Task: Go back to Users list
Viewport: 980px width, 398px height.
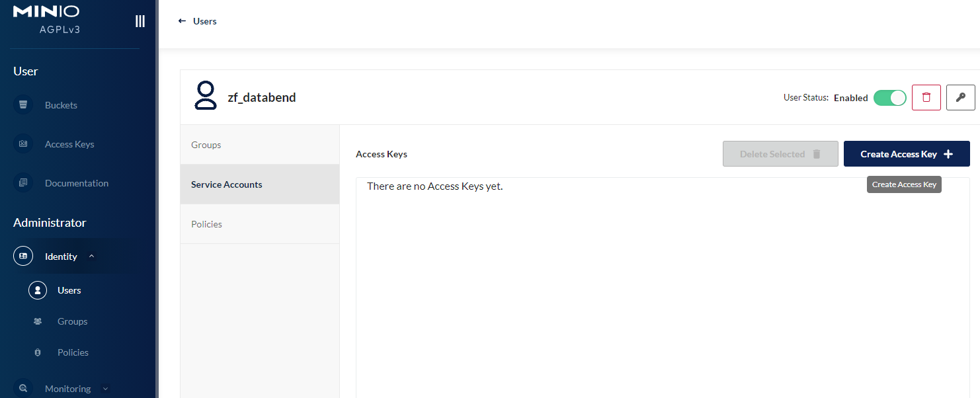Action: [198, 21]
